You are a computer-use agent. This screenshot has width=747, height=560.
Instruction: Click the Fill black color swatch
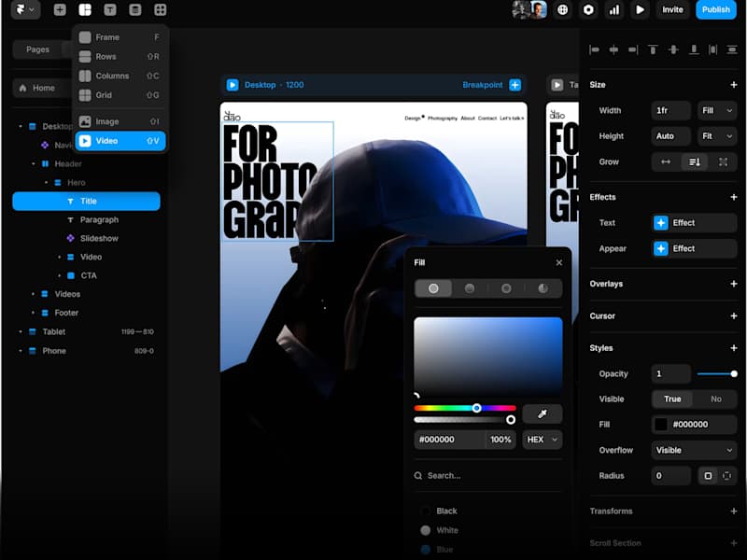pyautogui.click(x=661, y=425)
